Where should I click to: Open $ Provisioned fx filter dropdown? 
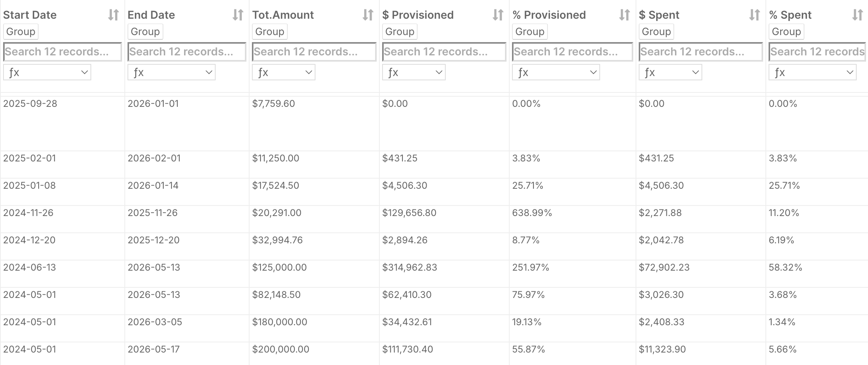[414, 73]
